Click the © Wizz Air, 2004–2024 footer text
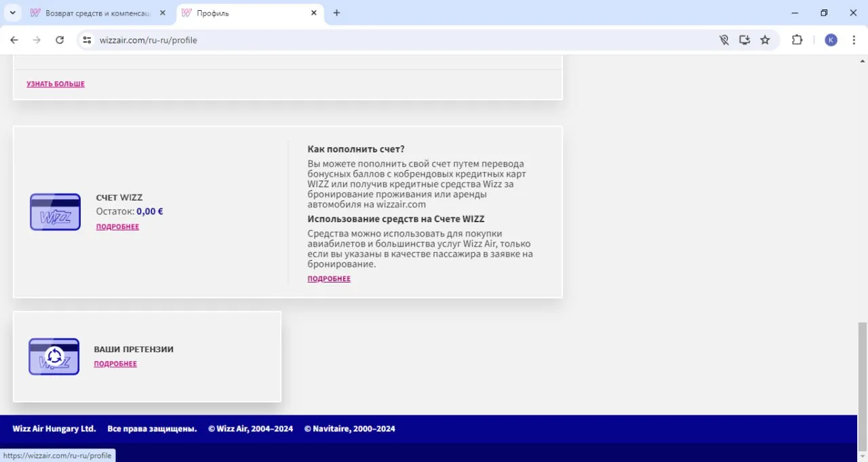 (x=251, y=429)
